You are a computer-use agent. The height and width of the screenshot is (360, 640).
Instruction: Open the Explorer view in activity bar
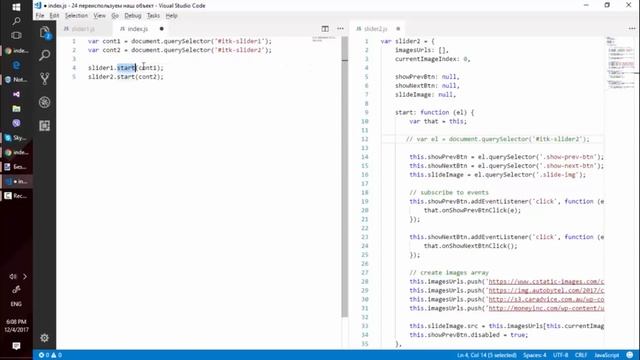pyautogui.click(x=44, y=32)
